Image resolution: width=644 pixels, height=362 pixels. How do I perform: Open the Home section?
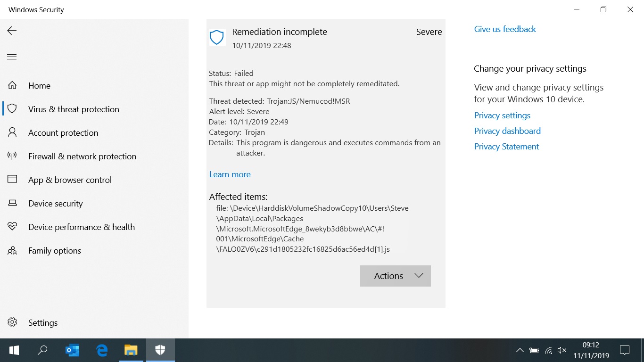coord(39,85)
